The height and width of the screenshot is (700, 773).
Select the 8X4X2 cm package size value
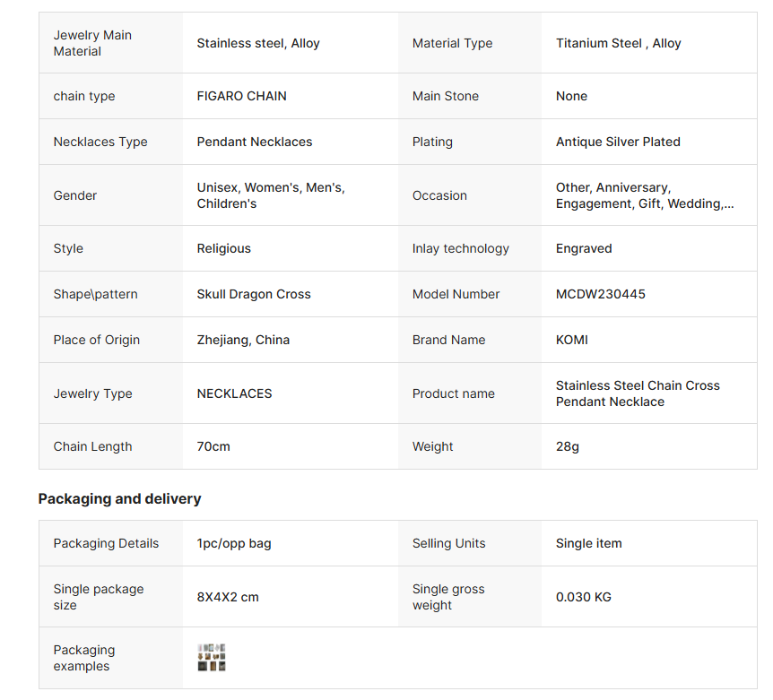[228, 597]
